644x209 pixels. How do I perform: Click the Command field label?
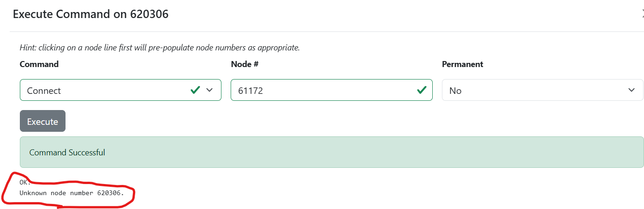click(39, 64)
